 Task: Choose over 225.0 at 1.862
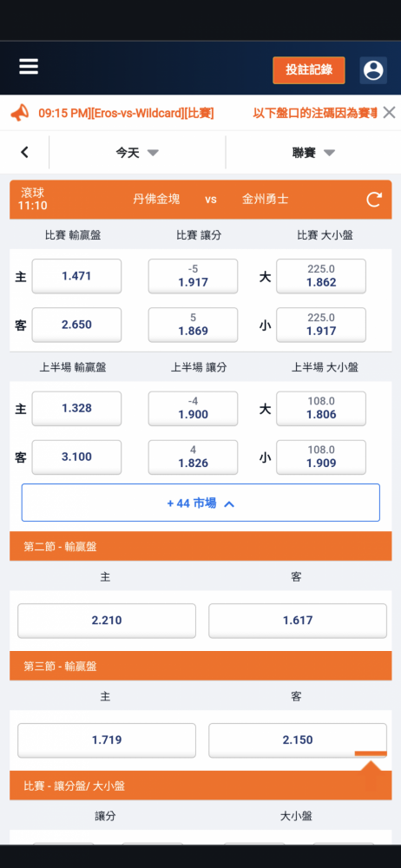click(x=321, y=276)
